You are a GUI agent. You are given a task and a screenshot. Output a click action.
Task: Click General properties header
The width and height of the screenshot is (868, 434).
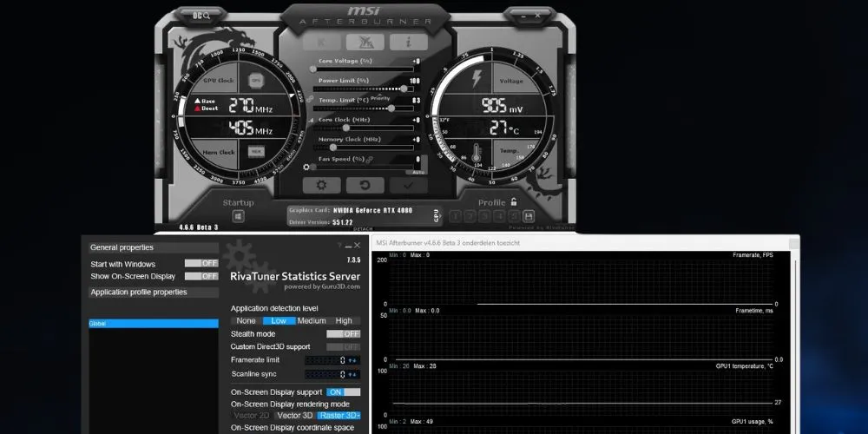(x=154, y=247)
